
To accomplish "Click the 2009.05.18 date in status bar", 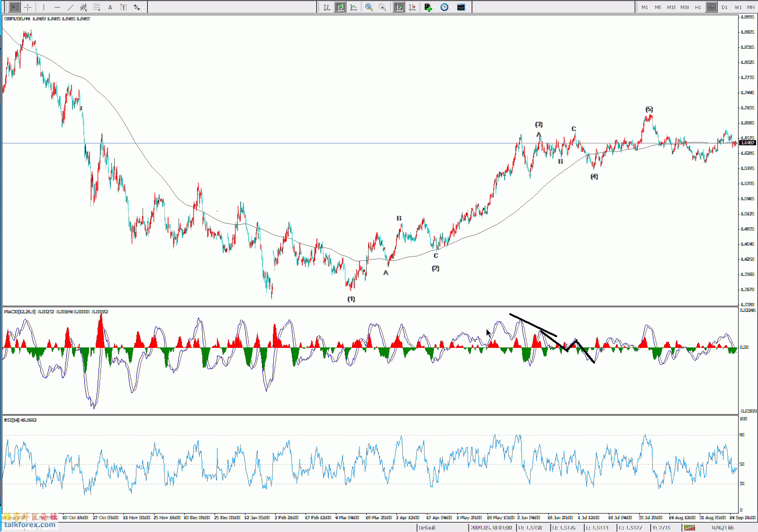I will point(491,528).
